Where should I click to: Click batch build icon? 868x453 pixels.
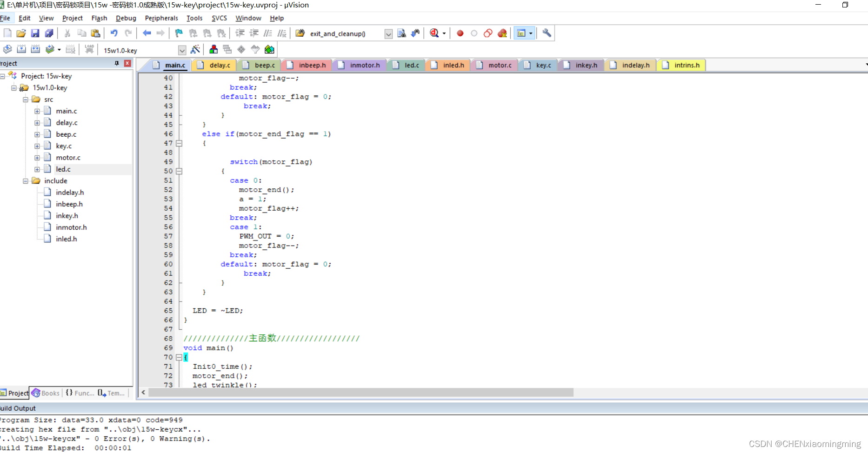[49, 49]
